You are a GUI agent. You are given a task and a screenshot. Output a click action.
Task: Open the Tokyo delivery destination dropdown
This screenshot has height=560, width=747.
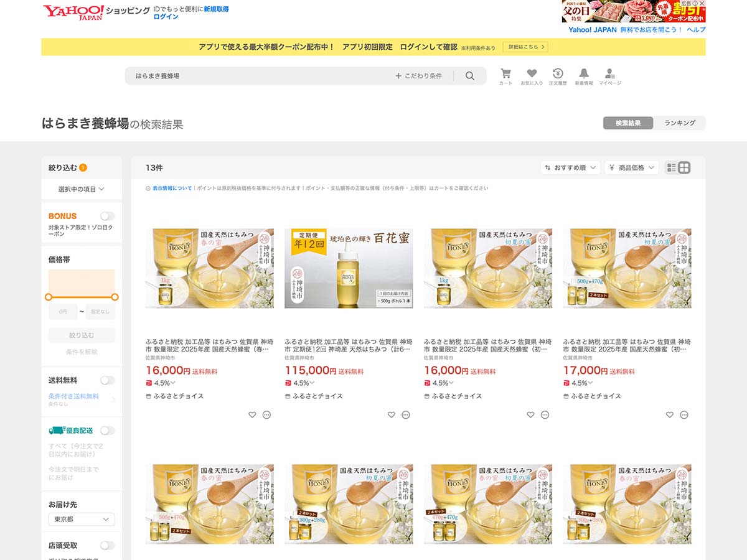coord(82,519)
